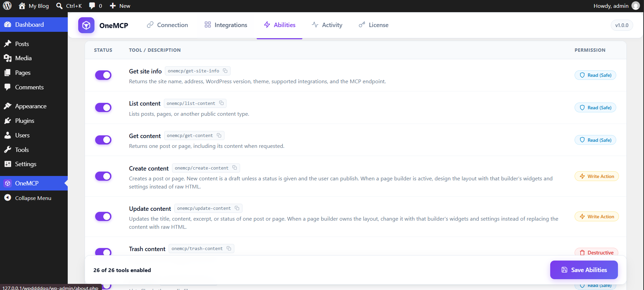Toggle the Trash content tool switch
Screen dimensions: 644x290
tap(103, 252)
